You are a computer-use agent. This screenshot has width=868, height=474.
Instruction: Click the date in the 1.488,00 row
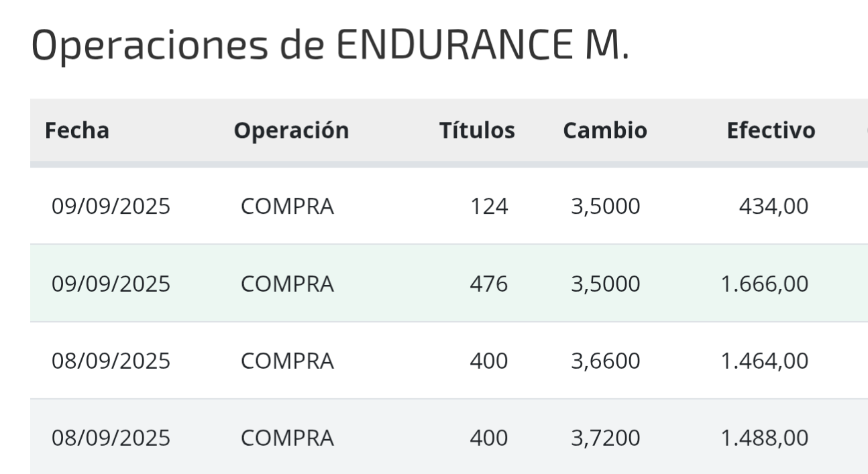point(111,438)
